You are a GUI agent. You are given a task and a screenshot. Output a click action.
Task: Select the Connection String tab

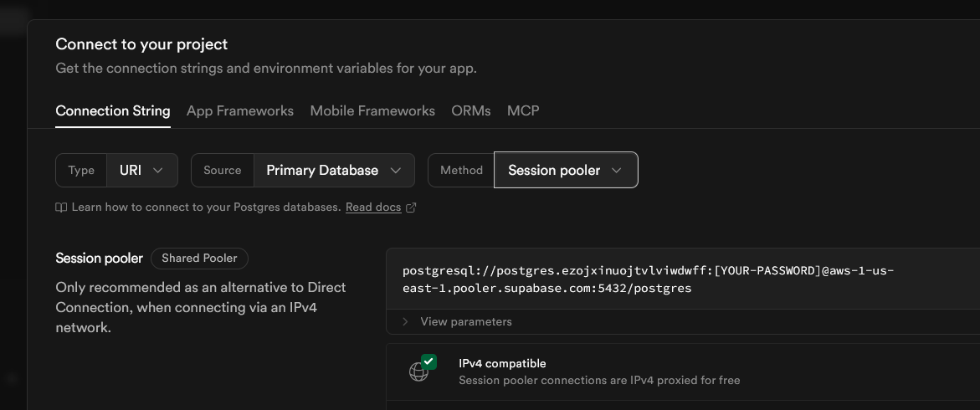click(113, 110)
